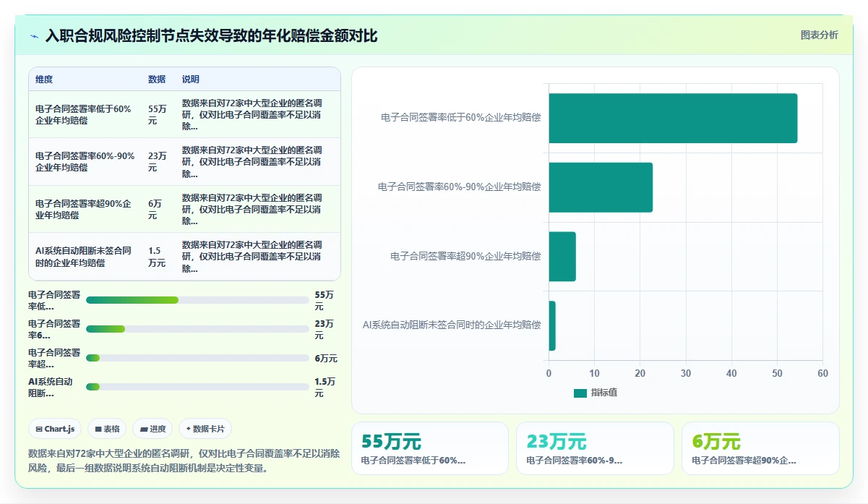Open the 6万元 data card

(760, 448)
